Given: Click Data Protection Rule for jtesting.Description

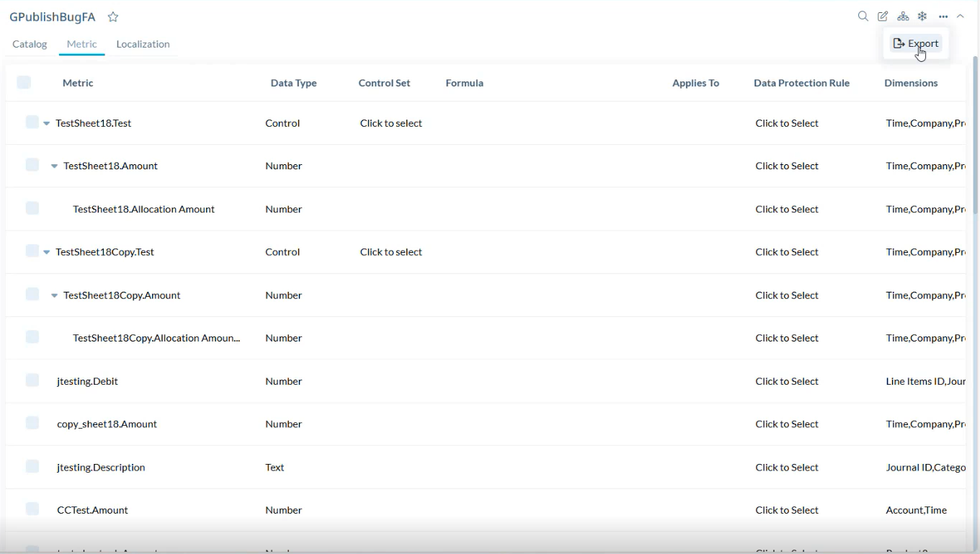Looking at the screenshot, I should (787, 467).
